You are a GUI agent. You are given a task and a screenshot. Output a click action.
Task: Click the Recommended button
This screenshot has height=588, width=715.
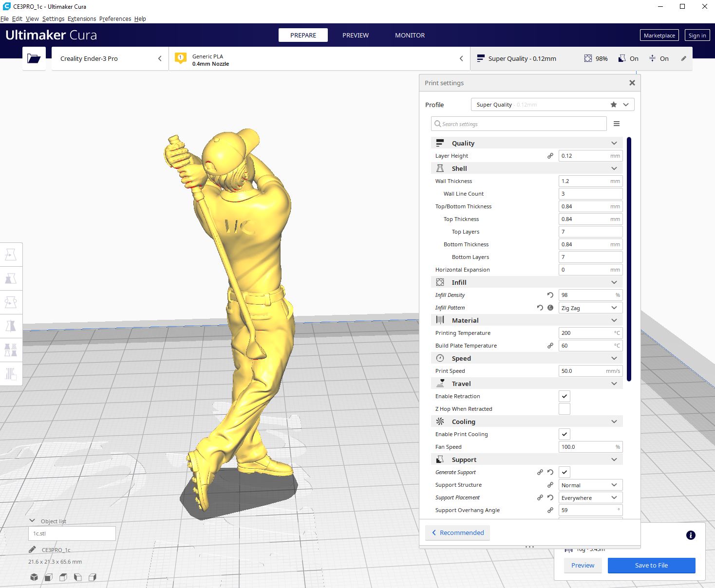click(457, 533)
